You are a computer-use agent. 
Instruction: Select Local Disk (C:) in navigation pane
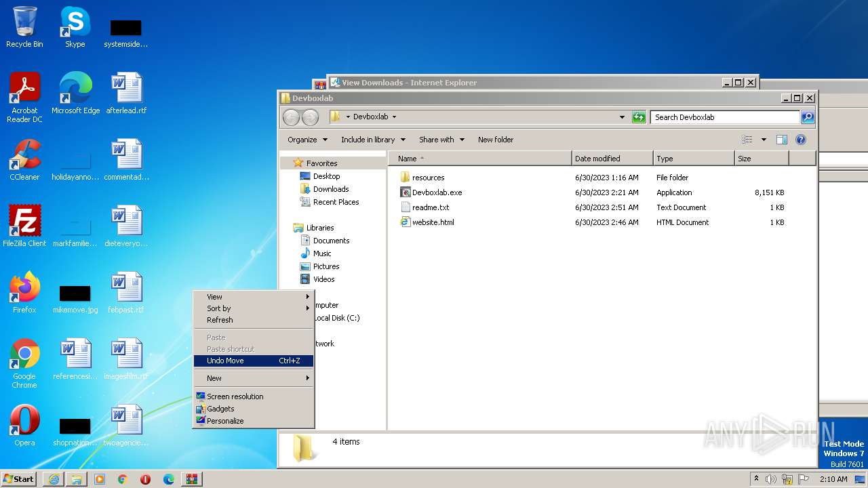[x=336, y=318]
